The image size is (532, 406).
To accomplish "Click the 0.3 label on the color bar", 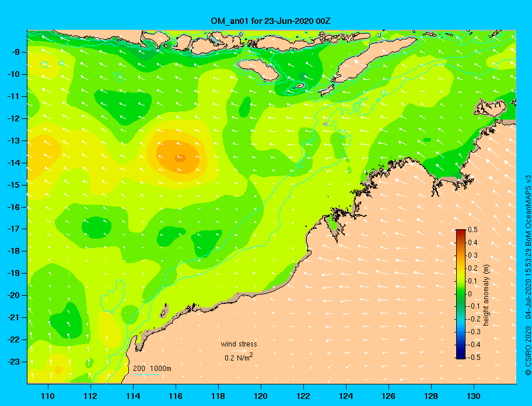I will coord(473,256).
